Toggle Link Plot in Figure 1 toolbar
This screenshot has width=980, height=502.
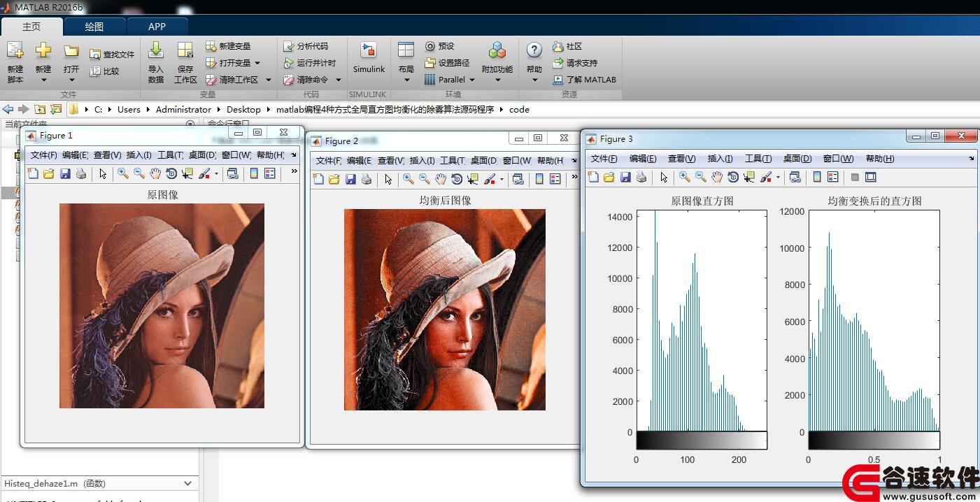(x=233, y=173)
